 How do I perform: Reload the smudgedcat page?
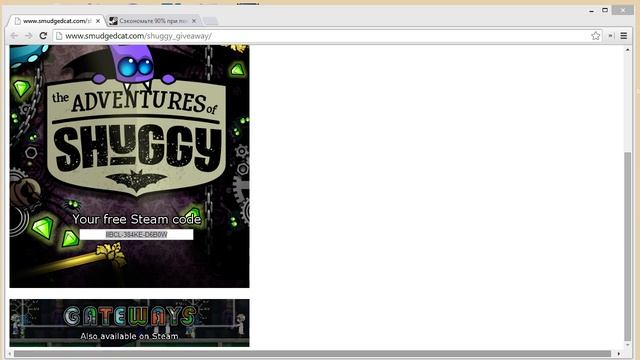[43, 36]
